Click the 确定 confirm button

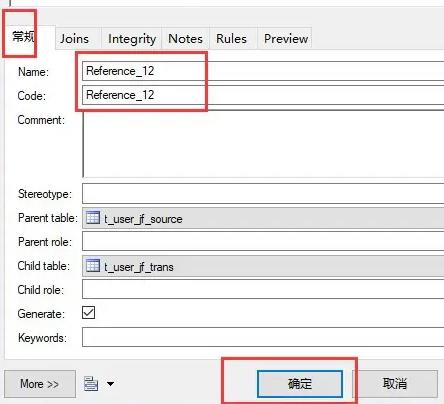tap(300, 384)
